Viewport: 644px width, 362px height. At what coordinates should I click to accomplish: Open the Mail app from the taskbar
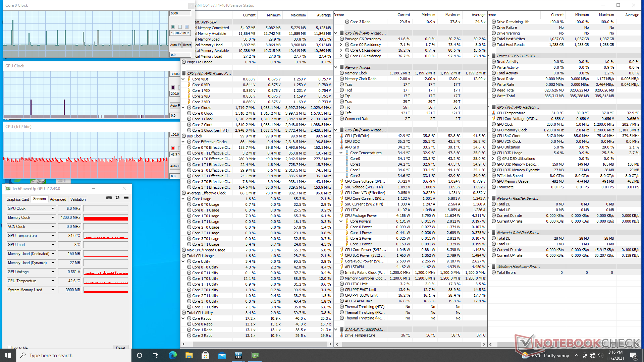[222, 355]
